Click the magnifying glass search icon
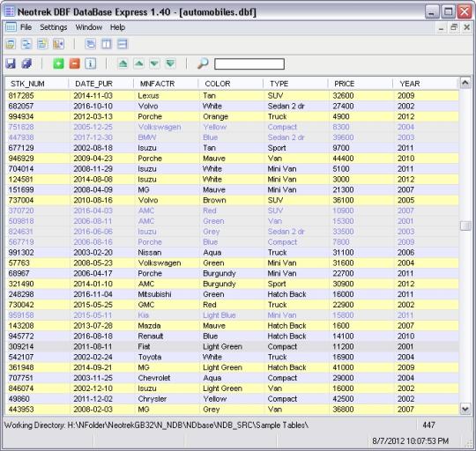 tap(203, 63)
